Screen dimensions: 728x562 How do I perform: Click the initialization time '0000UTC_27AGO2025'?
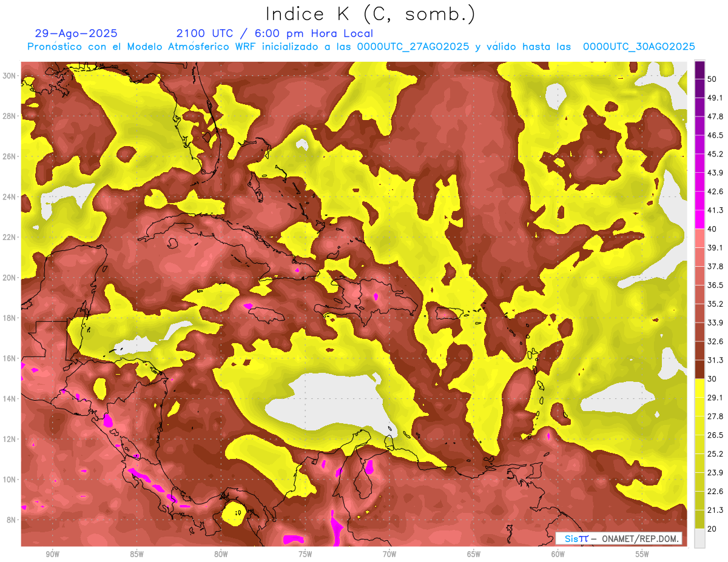coord(413,47)
